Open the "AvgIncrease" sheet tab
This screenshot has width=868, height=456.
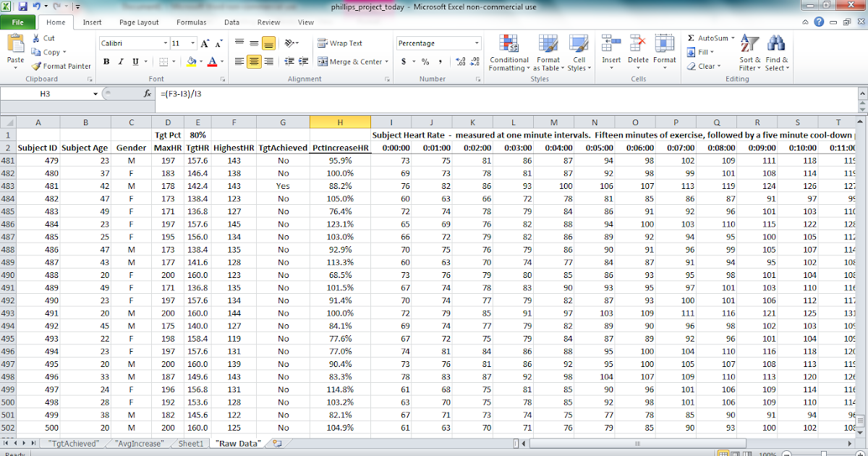pyautogui.click(x=138, y=442)
